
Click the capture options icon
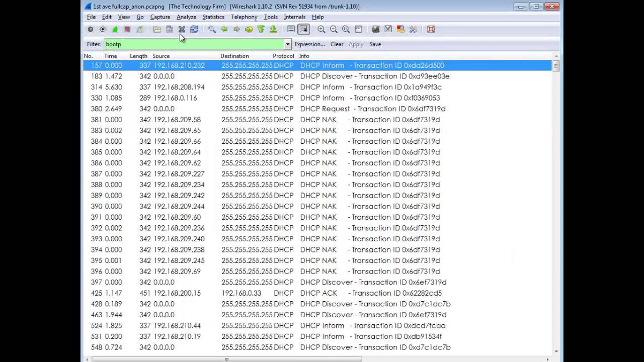point(103,30)
